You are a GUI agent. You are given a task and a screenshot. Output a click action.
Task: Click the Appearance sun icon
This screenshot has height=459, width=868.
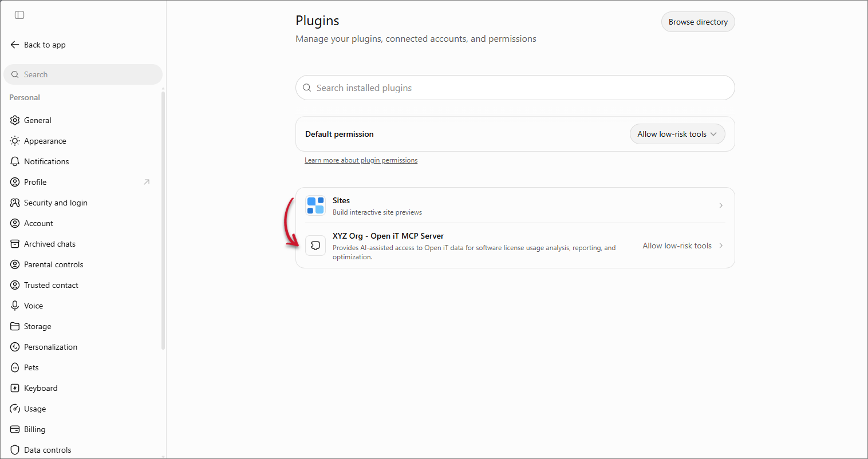point(15,141)
